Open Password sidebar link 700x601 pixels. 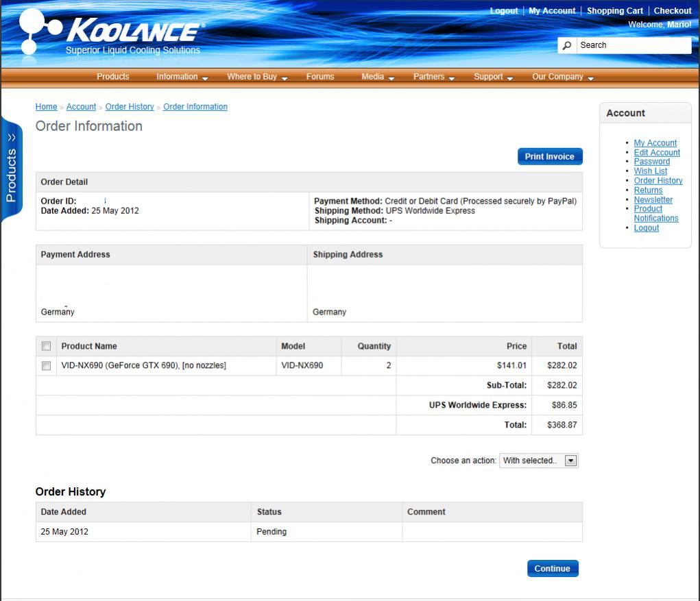(x=652, y=162)
